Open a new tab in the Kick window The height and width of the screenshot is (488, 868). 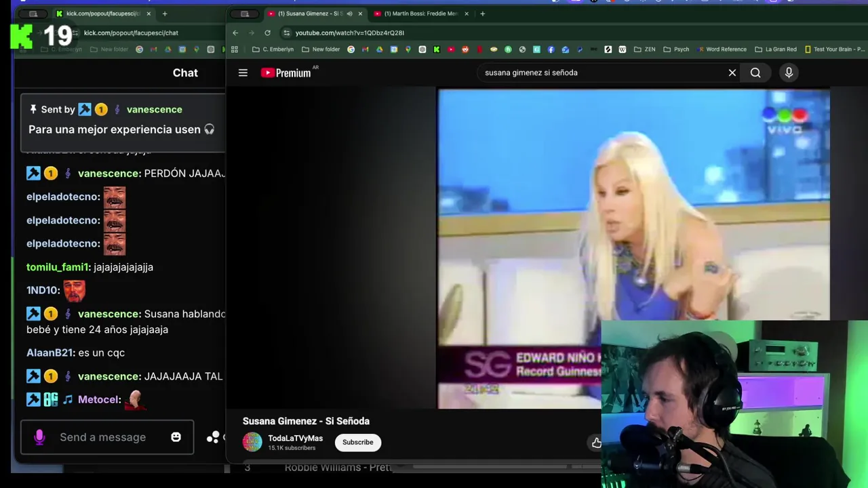pos(164,14)
